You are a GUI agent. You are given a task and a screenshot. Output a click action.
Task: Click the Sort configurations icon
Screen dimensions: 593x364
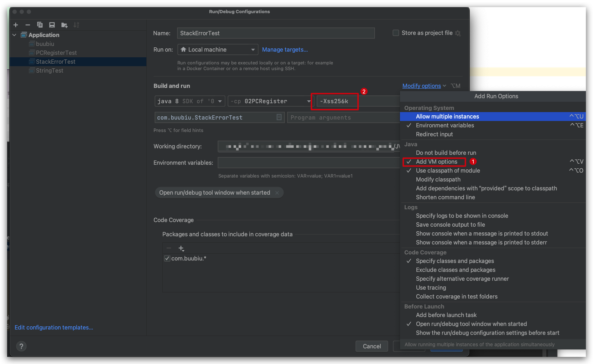(76, 25)
